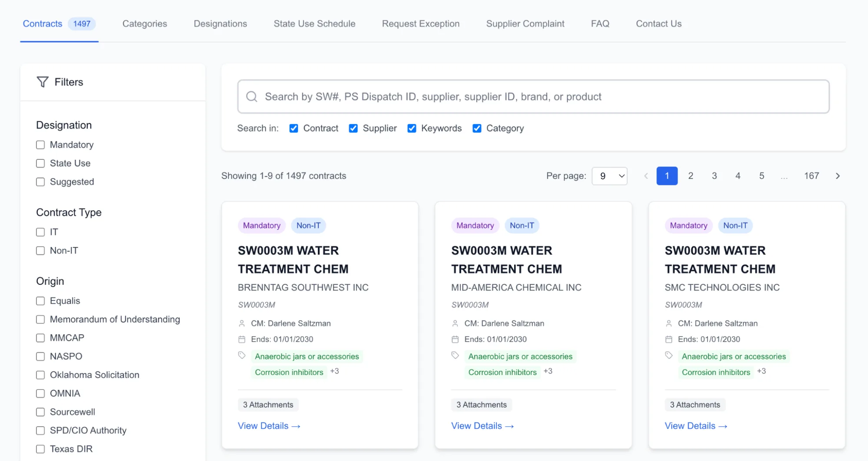Screen dimensions: 868x461
Task: Jump to page 167 of results
Action: (811, 176)
